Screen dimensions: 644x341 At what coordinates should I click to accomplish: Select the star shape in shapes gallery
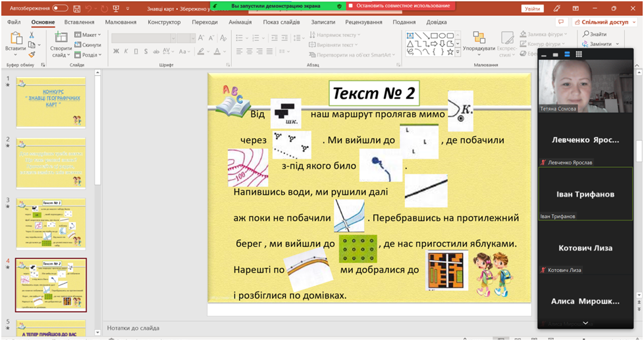(450, 52)
